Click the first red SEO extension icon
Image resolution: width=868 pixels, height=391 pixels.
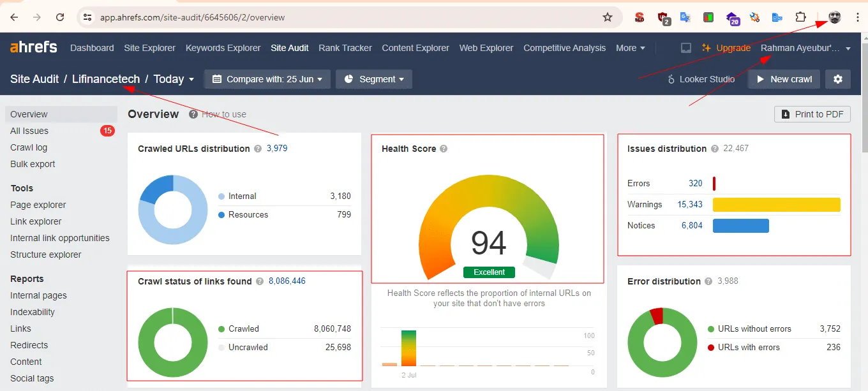(640, 17)
